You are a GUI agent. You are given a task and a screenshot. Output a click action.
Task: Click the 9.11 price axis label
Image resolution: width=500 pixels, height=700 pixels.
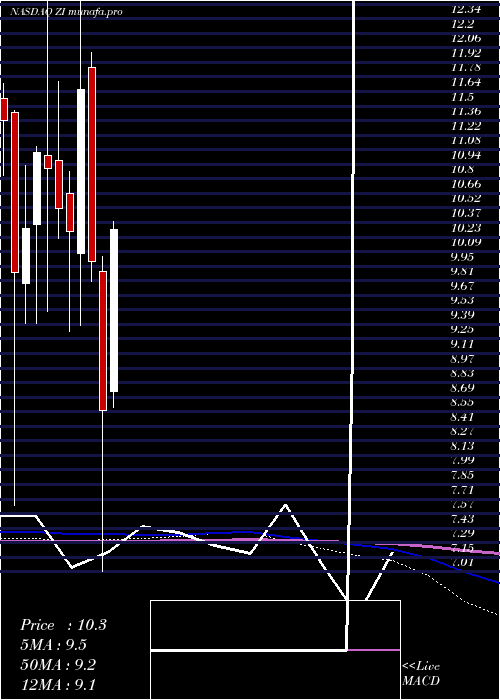click(x=462, y=344)
